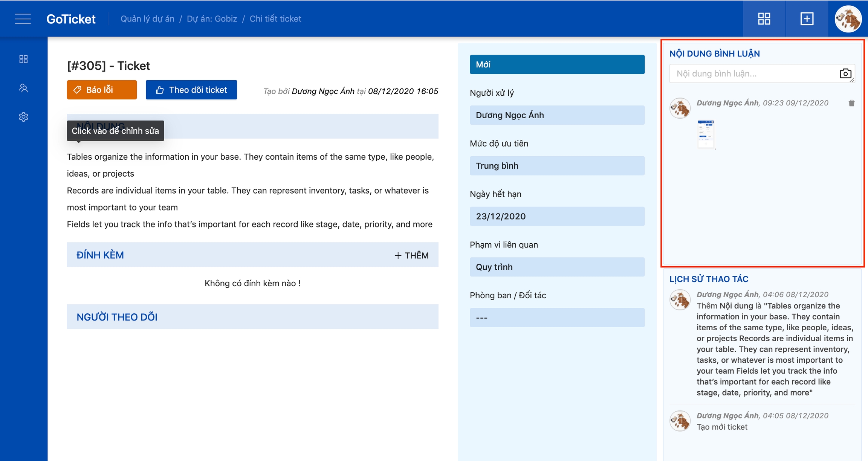Click the grid apps icon in header

[x=764, y=19]
